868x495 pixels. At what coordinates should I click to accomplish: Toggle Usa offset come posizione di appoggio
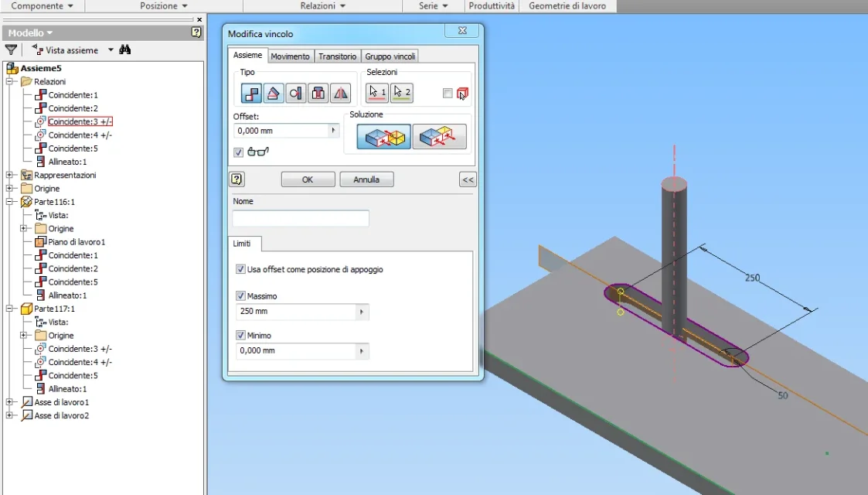click(x=240, y=269)
